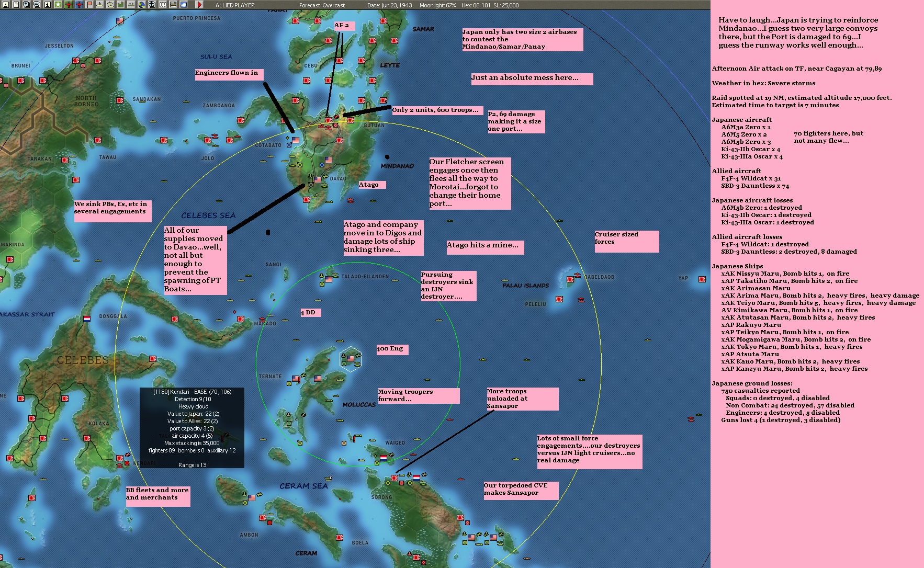This screenshot has width=924, height=568.
Task: Click the brown list toolbar icon
Action: click(x=173, y=5)
